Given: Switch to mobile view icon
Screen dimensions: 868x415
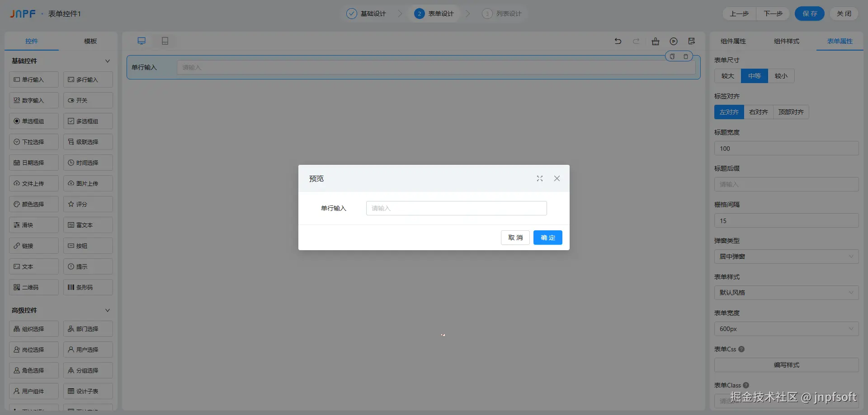Looking at the screenshot, I should pyautogui.click(x=165, y=41).
